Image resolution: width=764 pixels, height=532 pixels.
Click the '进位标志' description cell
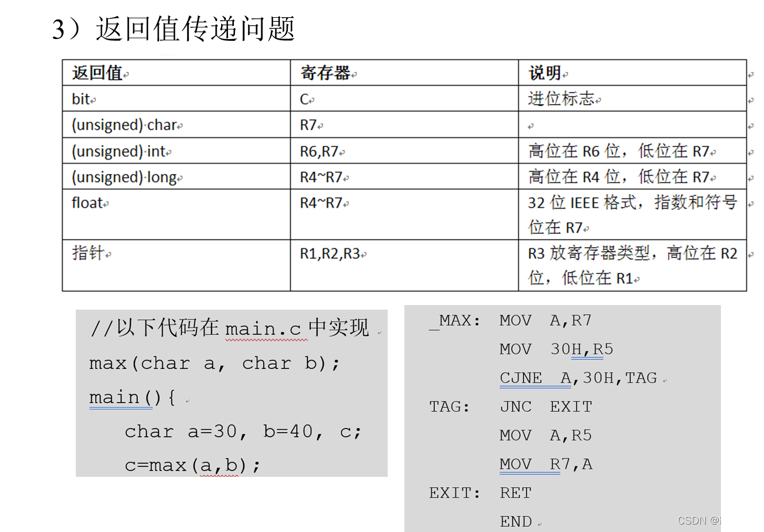[x=632, y=99]
